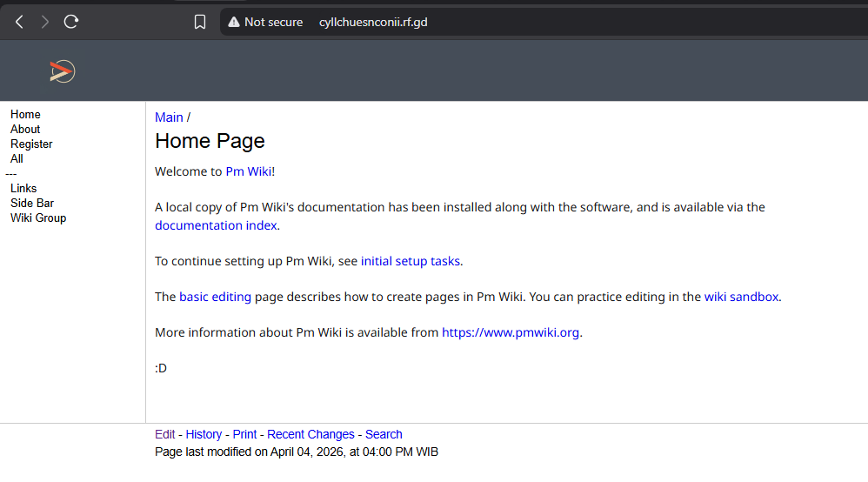The height and width of the screenshot is (482, 868).
Task: Visit the https://www.pmwiki.org link
Action: pyautogui.click(x=511, y=332)
